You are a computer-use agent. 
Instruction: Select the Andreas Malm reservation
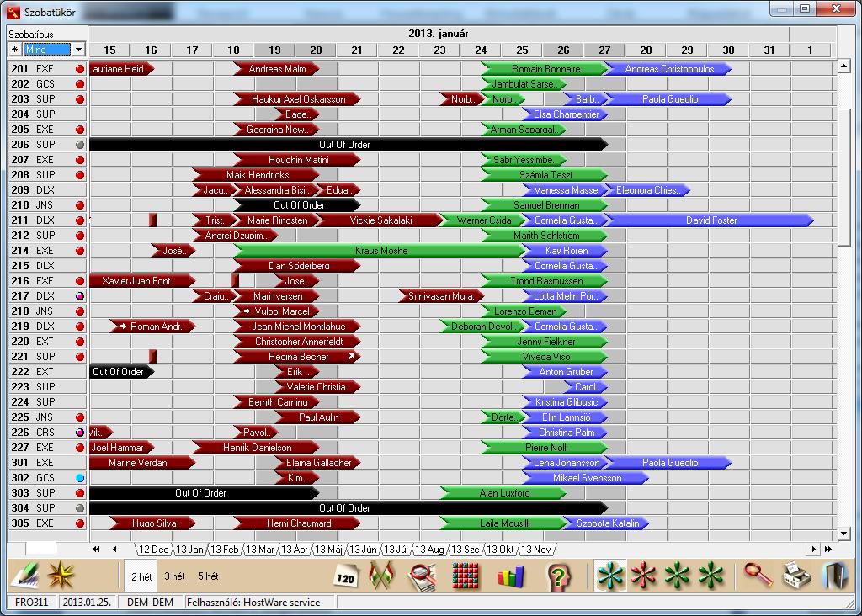click(x=277, y=69)
